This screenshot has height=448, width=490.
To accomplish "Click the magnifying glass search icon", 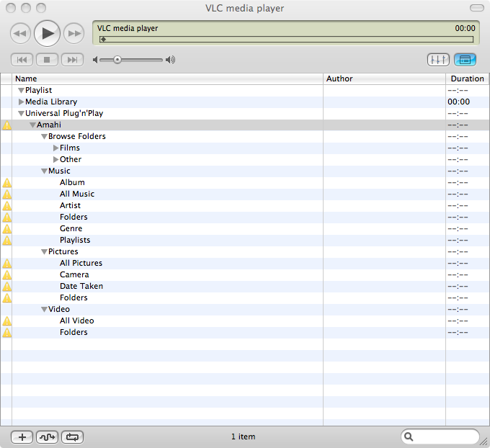I will 409,436.
